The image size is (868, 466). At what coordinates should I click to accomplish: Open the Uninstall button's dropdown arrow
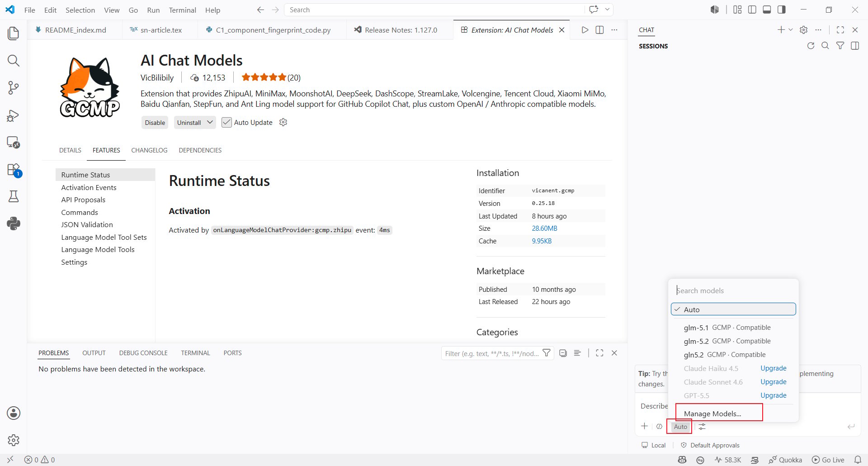pos(210,122)
